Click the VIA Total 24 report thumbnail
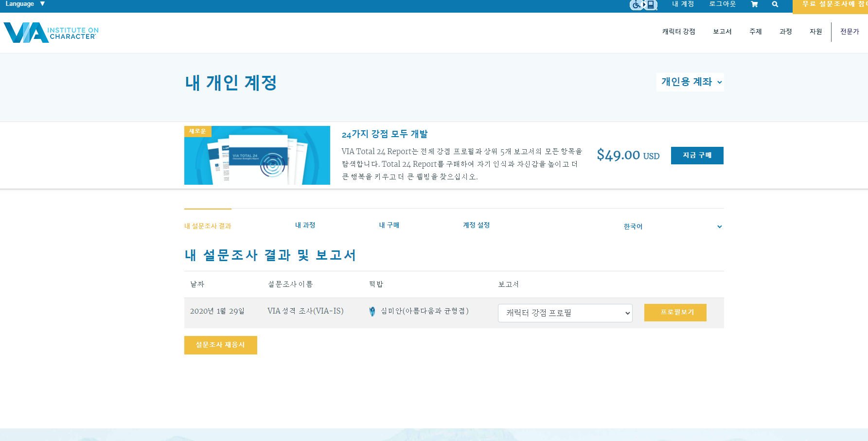 pos(257,156)
